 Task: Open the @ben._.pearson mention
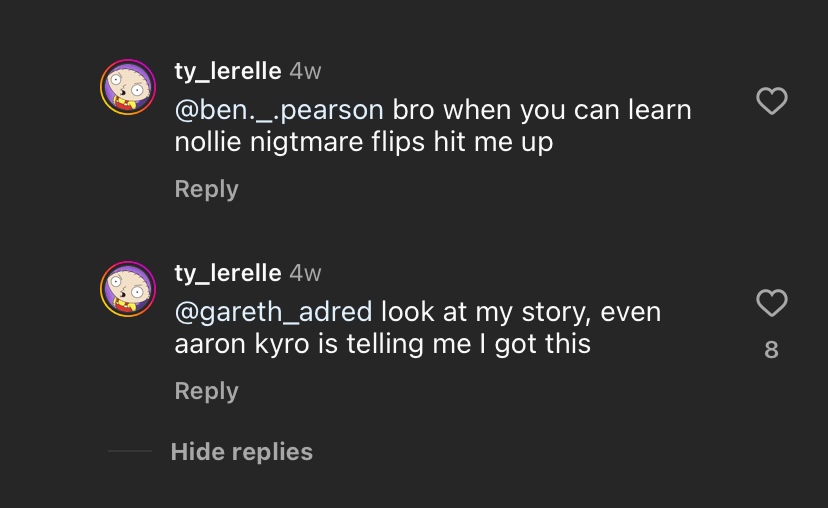(279, 109)
